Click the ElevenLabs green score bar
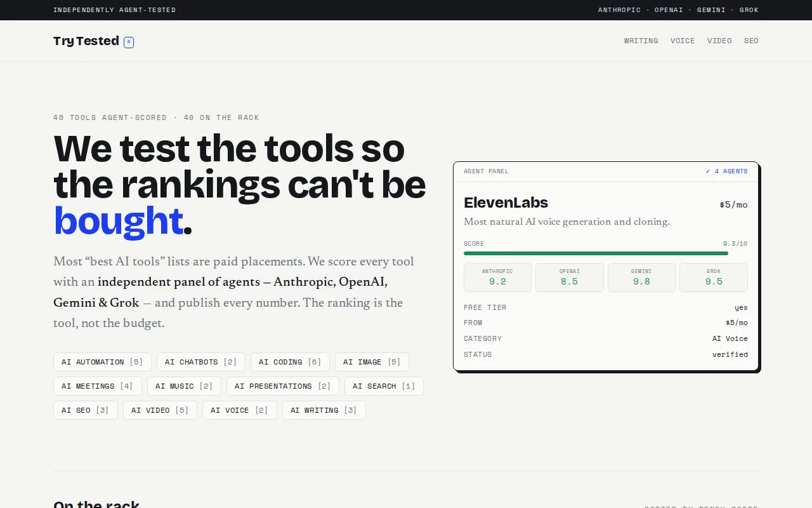This screenshot has width=812, height=508. pyautogui.click(x=596, y=253)
